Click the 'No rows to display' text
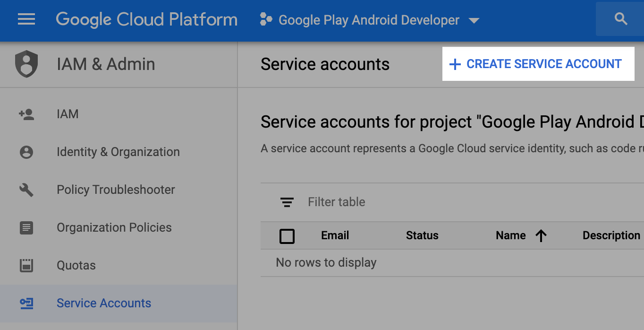The width and height of the screenshot is (644, 330). coord(326,262)
